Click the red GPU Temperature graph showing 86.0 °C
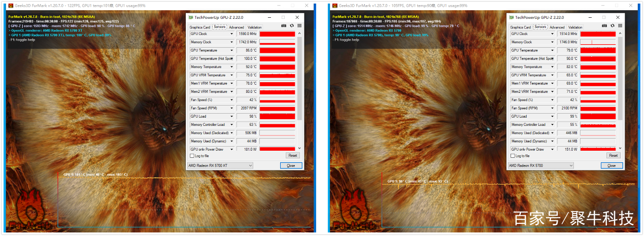This screenshot has width=644, height=236. (x=277, y=50)
